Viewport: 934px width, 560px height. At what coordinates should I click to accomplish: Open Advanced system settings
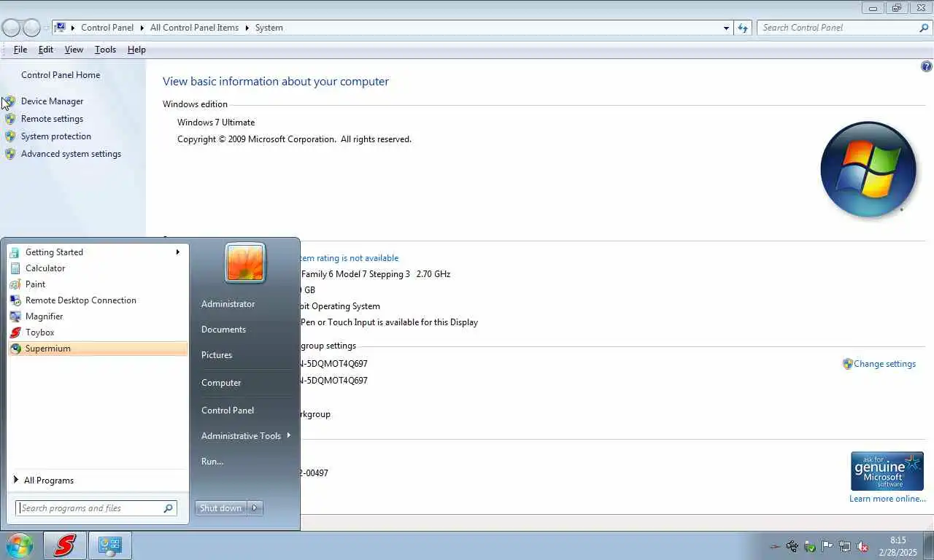(x=71, y=154)
